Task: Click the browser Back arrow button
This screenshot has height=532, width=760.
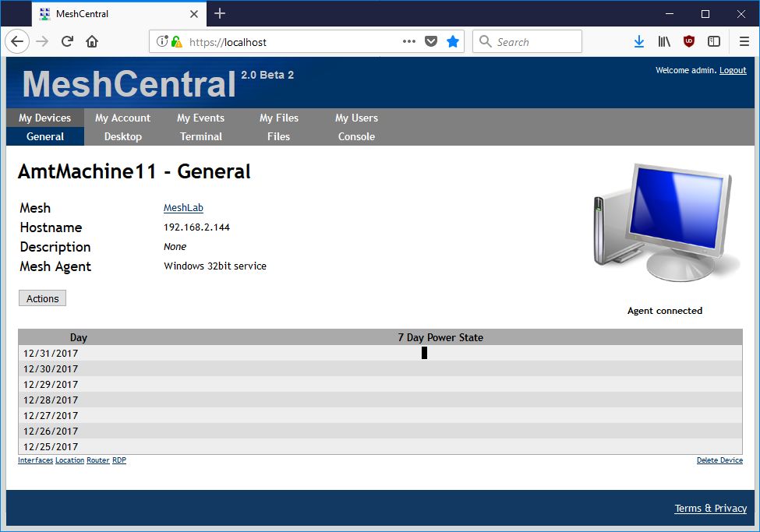Action: [17, 42]
